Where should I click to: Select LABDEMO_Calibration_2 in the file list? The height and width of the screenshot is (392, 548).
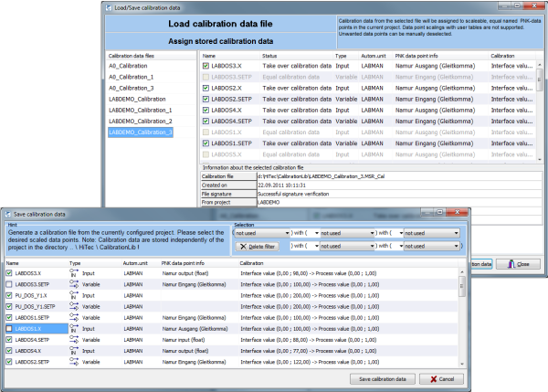coord(140,121)
